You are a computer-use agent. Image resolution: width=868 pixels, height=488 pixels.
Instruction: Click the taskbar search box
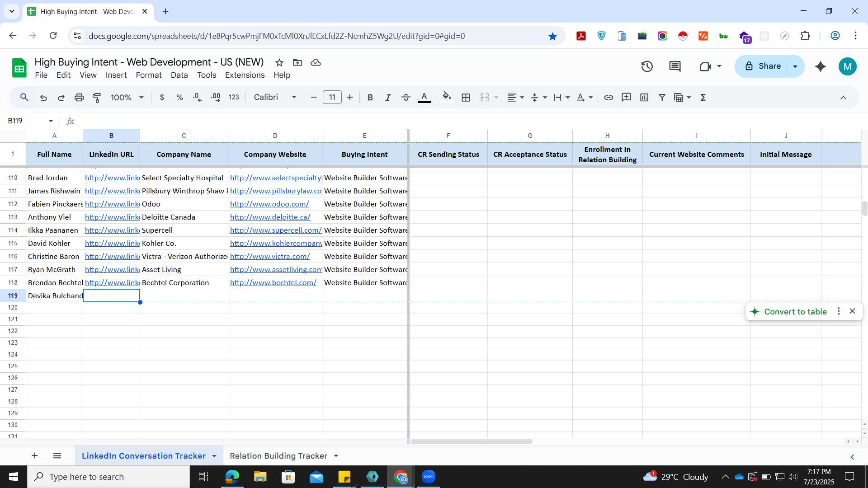coord(108,477)
